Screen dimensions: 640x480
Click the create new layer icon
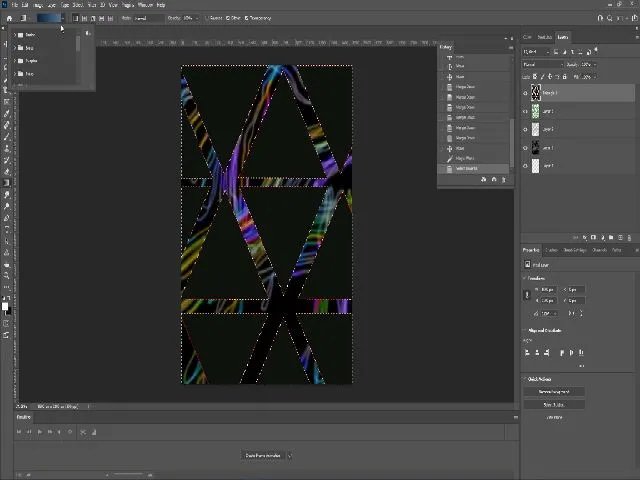(x=620, y=238)
